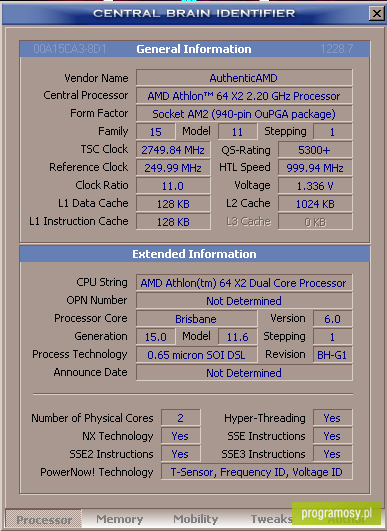Click the Voltage 1.336 V field
The image size is (387, 531).
pyautogui.click(x=315, y=186)
